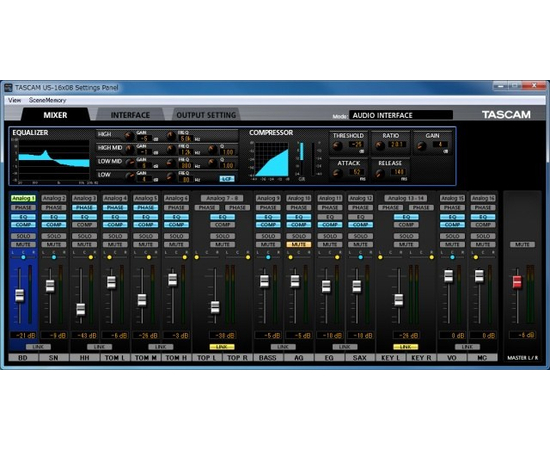Click the compressor THRESHOLD knob
This screenshot has height=450, width=550.
[x=337, y=146]
